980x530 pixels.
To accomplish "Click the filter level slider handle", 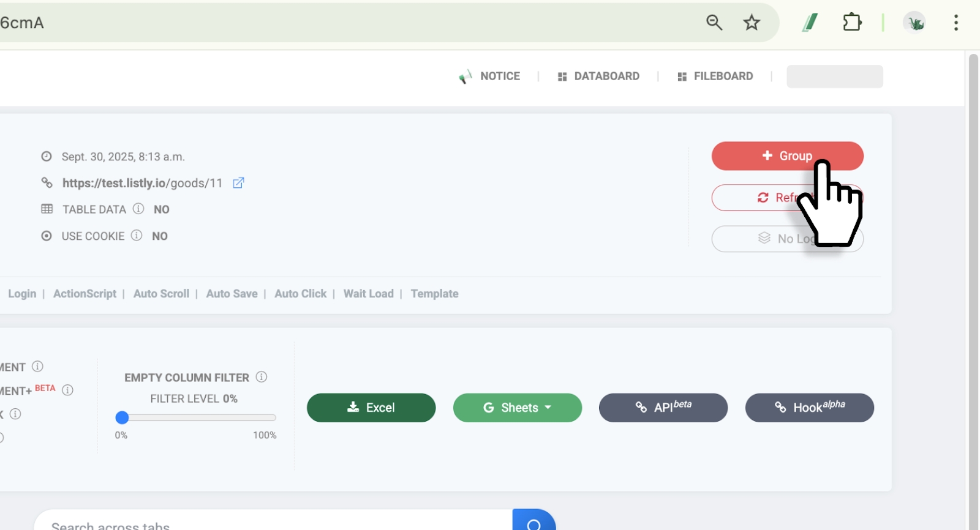I will click(x=122, y=417).
